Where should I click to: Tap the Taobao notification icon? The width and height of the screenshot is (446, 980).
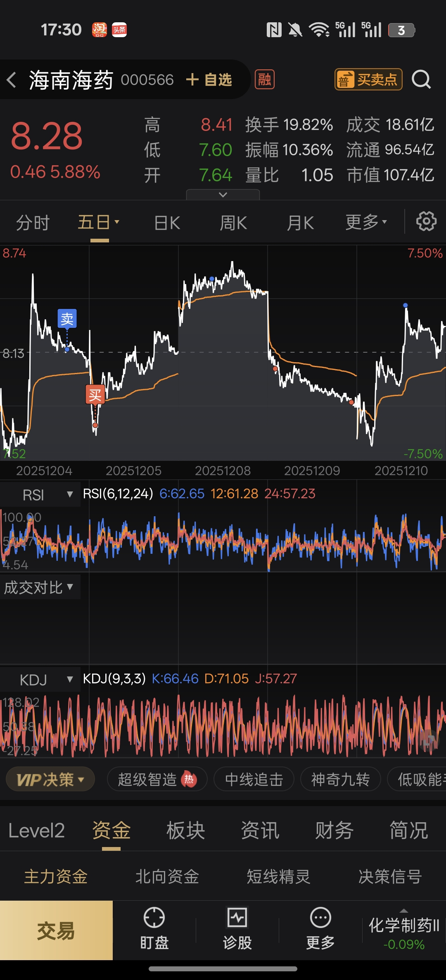coord(99,30)
